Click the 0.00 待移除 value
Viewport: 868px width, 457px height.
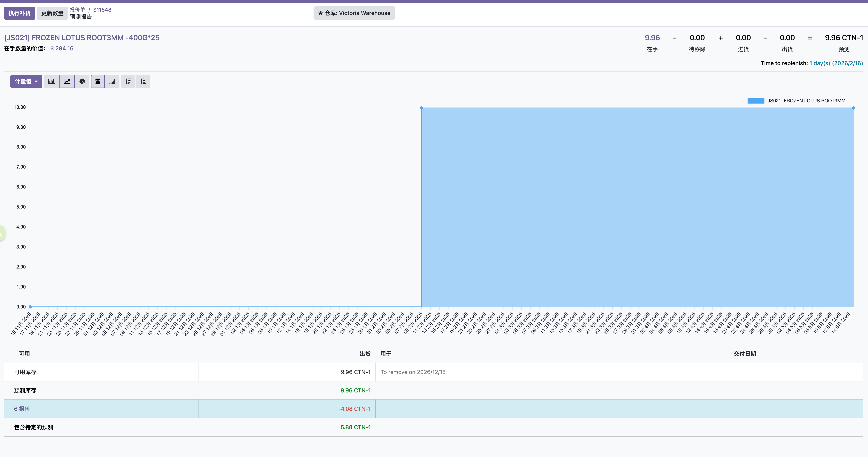pos(697,38)
